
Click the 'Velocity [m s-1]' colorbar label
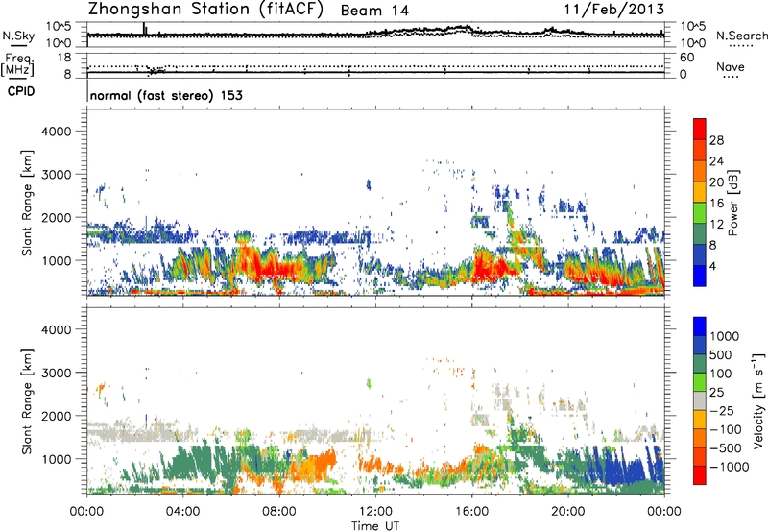point(758,400)
